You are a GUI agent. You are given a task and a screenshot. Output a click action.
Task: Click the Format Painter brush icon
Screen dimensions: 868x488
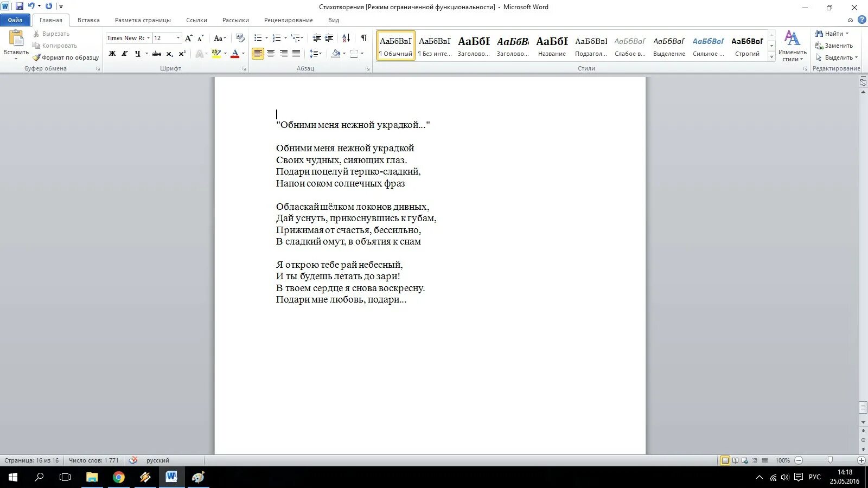pyautogui.click(x=36, y=57)
